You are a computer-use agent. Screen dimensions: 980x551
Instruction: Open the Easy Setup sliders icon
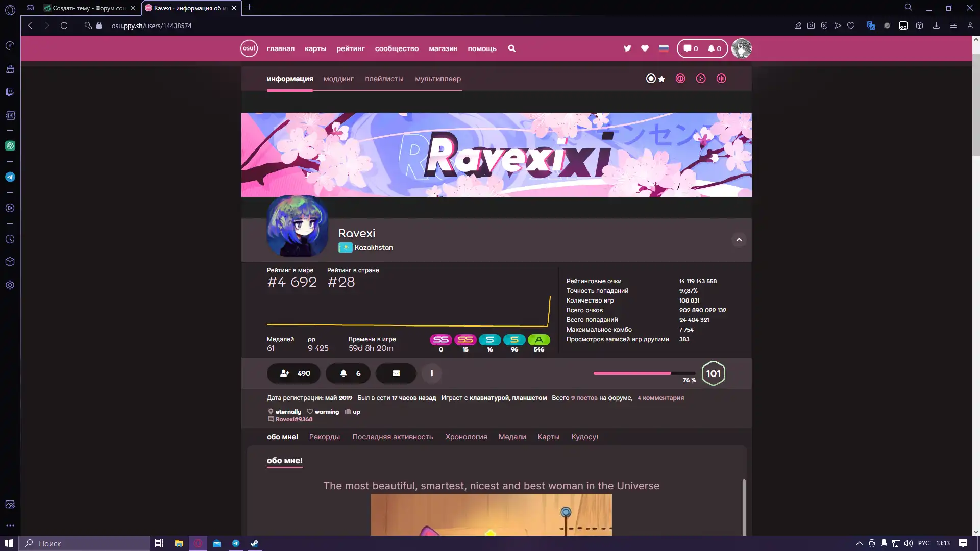953,26
